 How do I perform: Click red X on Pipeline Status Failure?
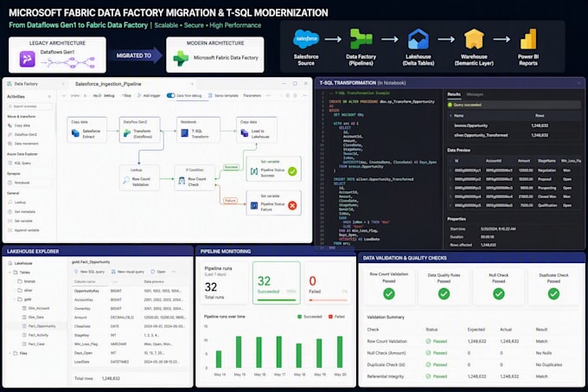pos(292,205)
